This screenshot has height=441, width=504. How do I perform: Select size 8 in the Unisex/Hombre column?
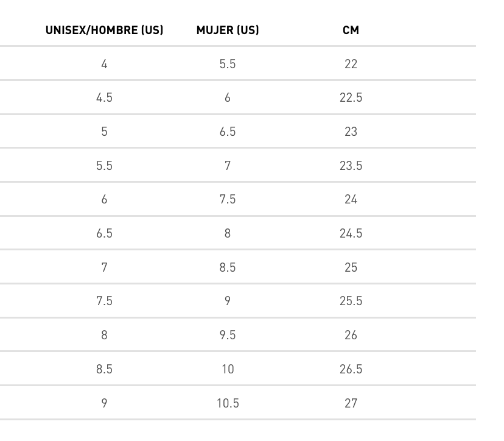coord(104,335)
